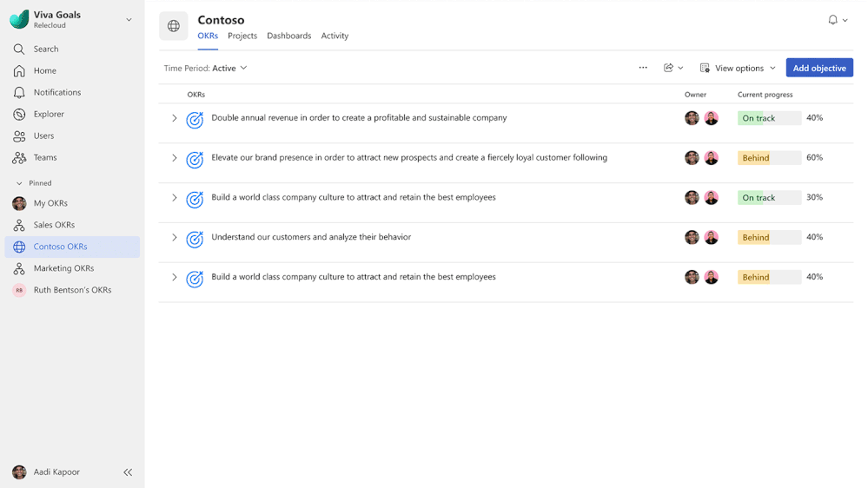The width and height of the screenshot is (868, 488).
Task: Open the Viva Goals organization switcher
Action: (129, 19)
